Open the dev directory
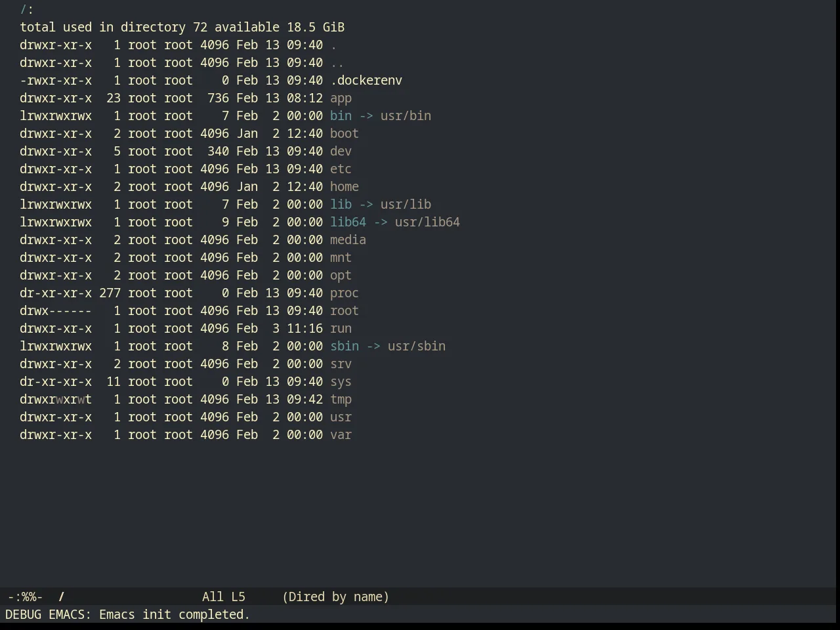 341,152
